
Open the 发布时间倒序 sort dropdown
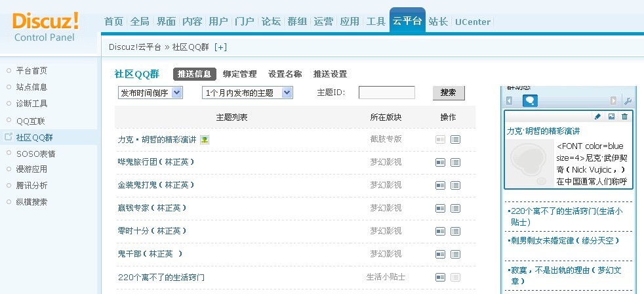[150, 93]
